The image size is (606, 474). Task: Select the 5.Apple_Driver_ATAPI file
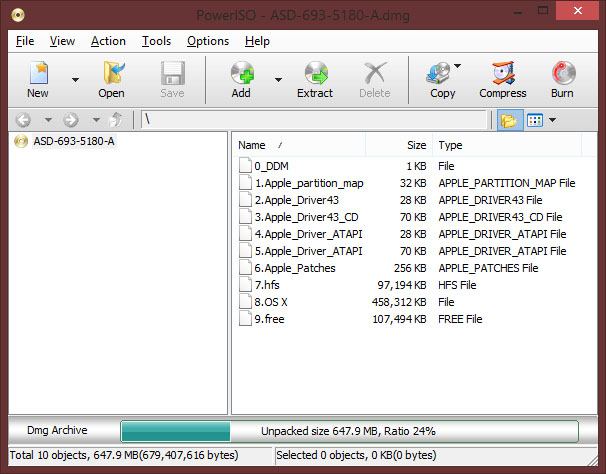[x=308, y=251]
